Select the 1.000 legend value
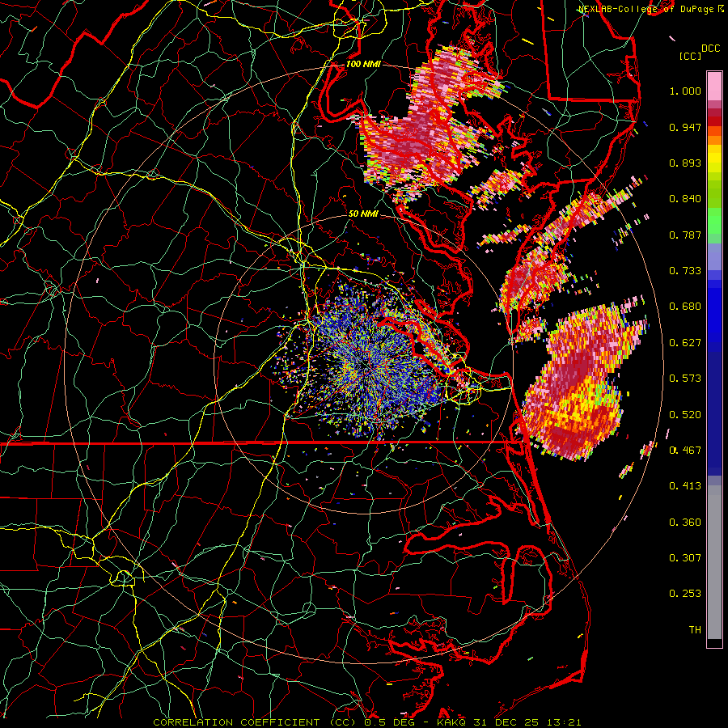This screenshot has width=728, height=728. pyautogui.click(x=685, y=91)
